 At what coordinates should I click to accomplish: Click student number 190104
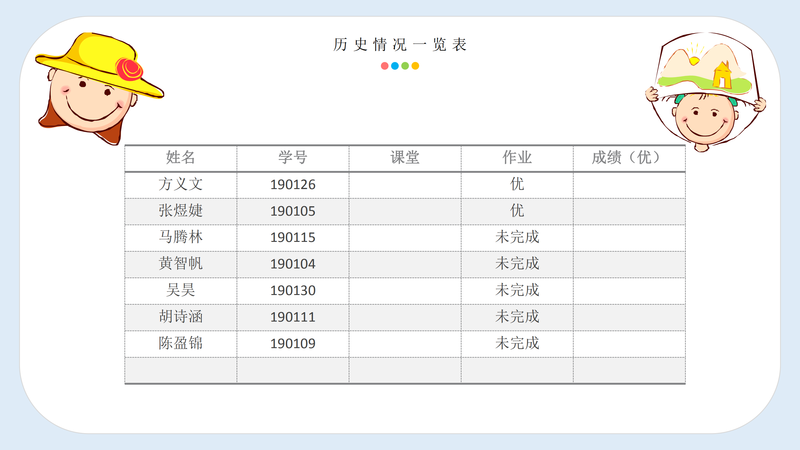pyautogui.click(x=293, y=264)
